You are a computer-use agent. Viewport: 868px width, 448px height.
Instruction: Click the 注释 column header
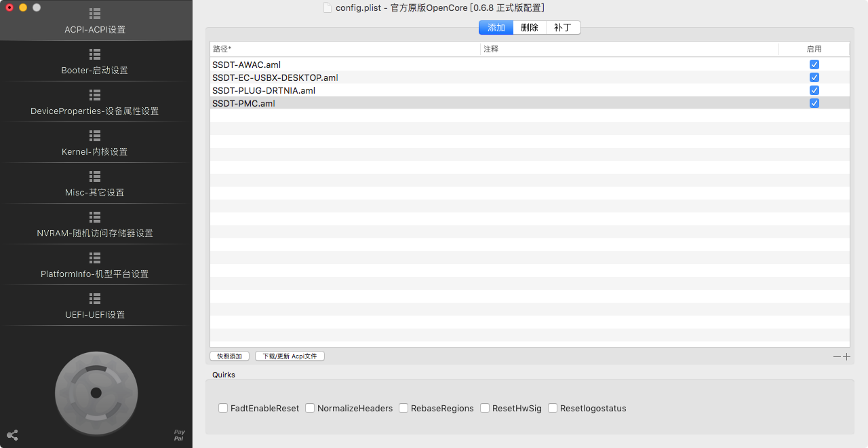[x=630, y=49]
